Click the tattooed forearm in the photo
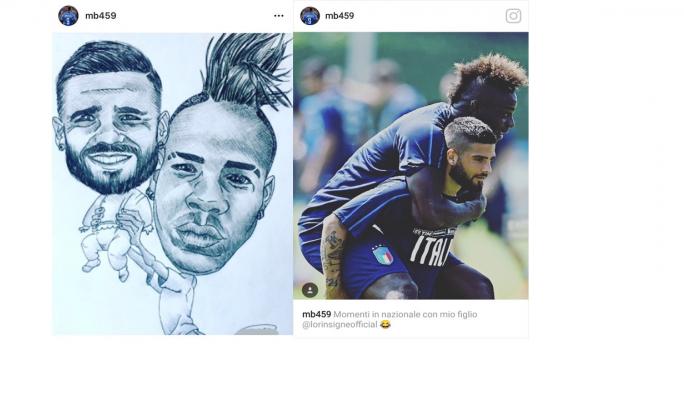 pyautogui.click(x=333, y=257)
